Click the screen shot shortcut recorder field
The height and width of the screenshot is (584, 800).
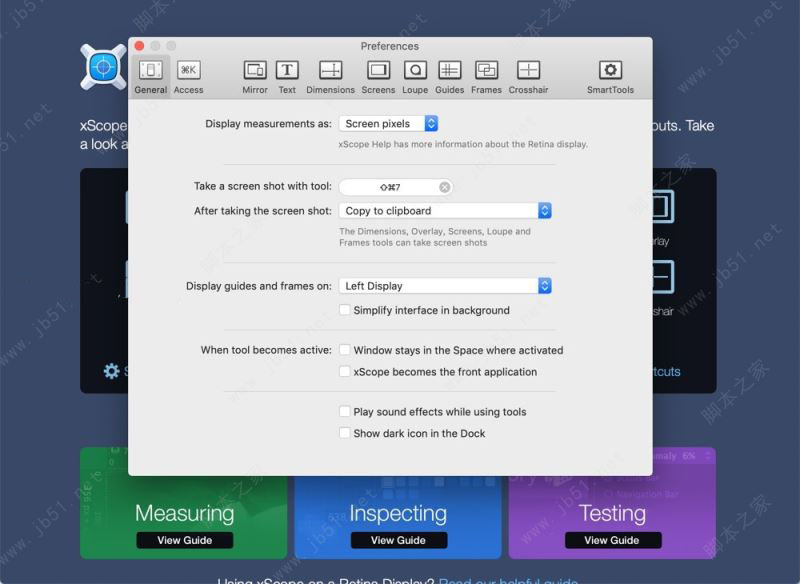[395, 187]
